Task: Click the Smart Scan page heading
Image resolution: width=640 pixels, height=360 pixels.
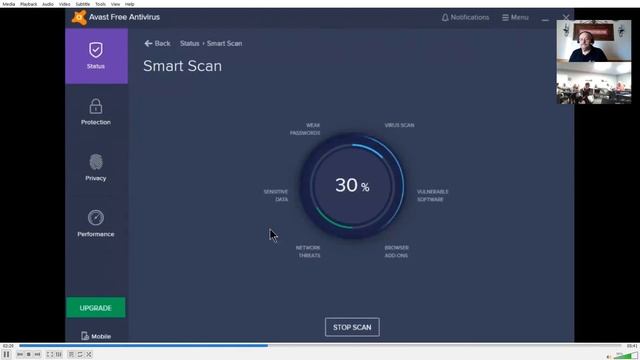Action: (x=182, y=66)
